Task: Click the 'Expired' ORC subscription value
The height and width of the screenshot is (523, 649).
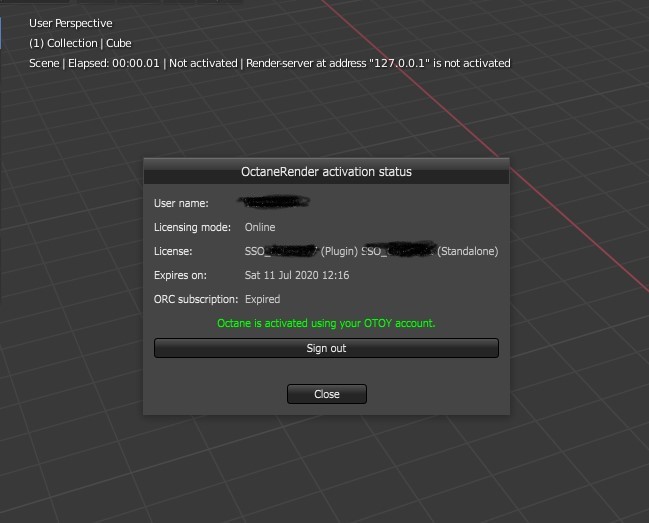Action: point(262,299)
